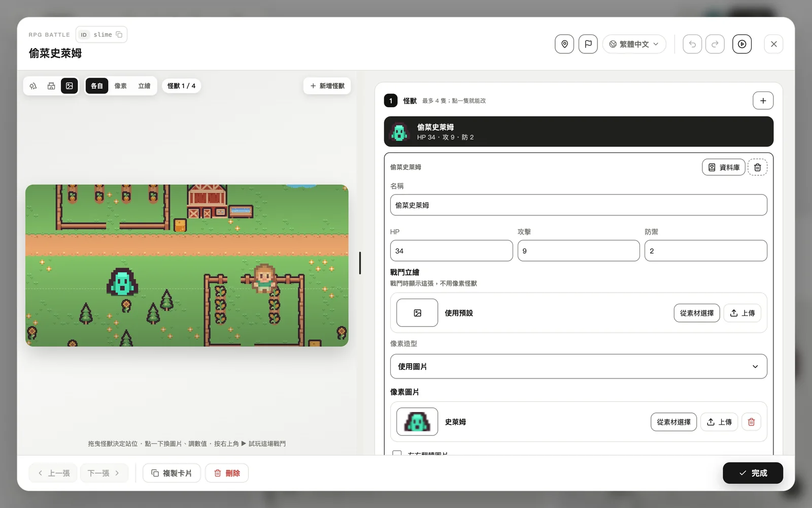Screen dimensions: 812x508
Task: Click 完成 to finish
Action: click(x=753, y=473)
